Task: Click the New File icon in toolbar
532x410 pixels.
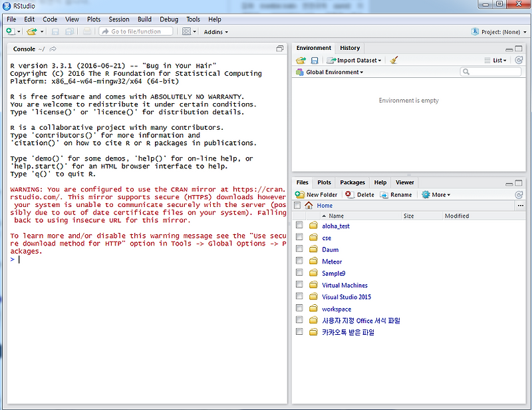Action: tap(11, 31)
